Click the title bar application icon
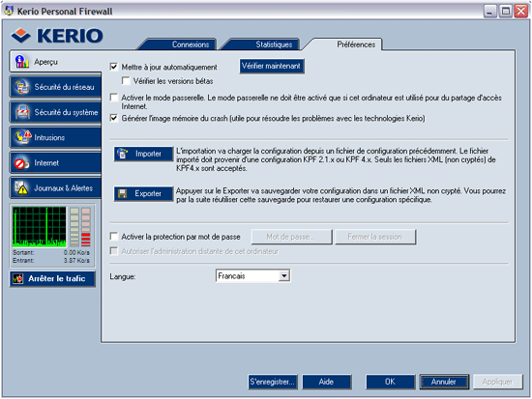532x399 pixels. [9, 11]
